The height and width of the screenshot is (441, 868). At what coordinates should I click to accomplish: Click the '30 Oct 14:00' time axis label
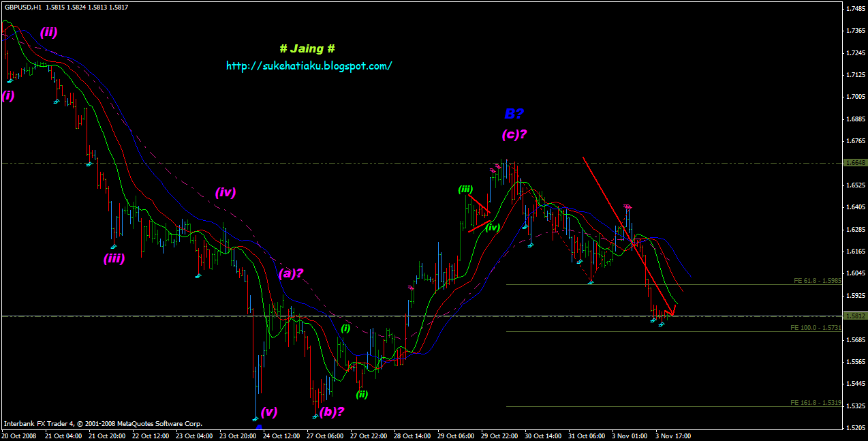tap(542, 436)
